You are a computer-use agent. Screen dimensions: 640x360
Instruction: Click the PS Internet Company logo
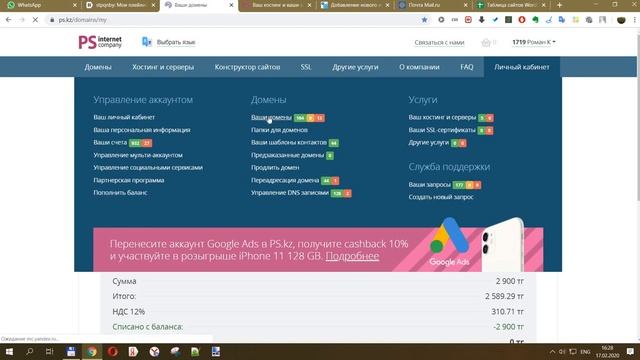pos(100,42)
